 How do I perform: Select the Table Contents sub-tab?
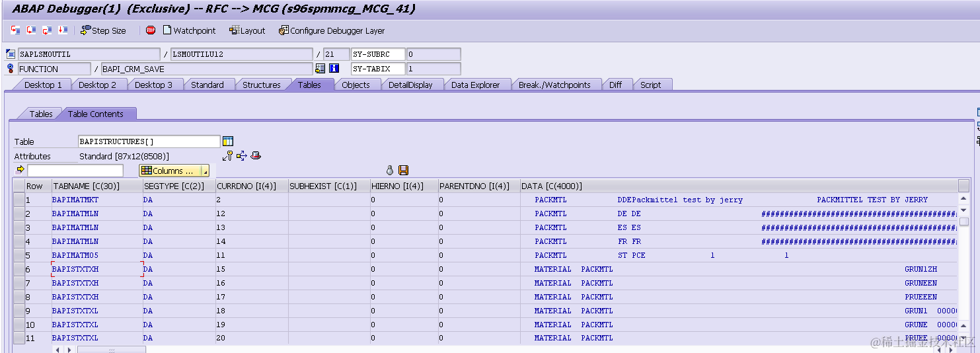pyautogui.click(x=96, y=114)
